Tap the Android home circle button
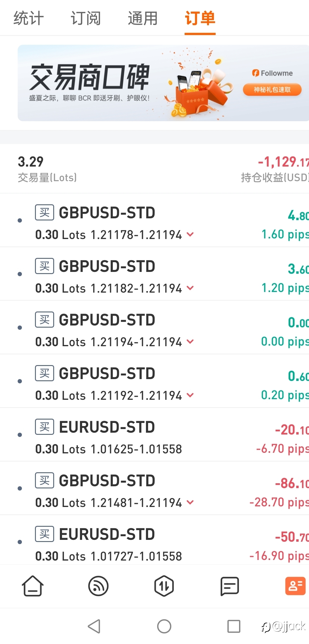The height and width of the screenshot is (644, 309). (x=164, y=626)
